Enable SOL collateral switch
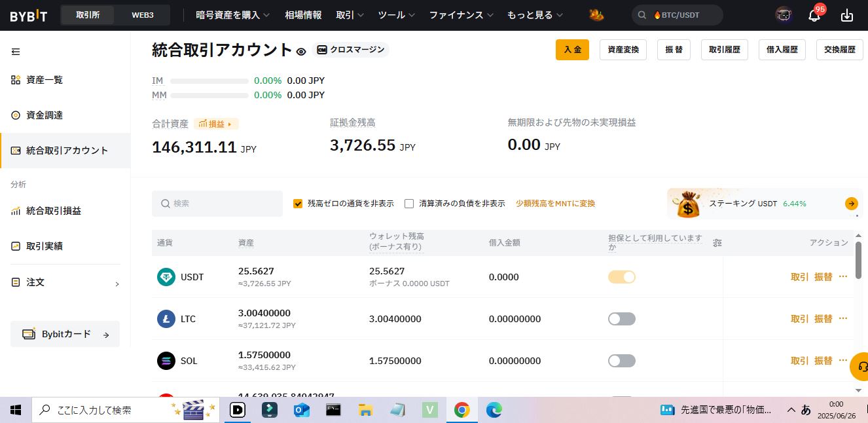868x423 pixels. (x=622, y=361)
